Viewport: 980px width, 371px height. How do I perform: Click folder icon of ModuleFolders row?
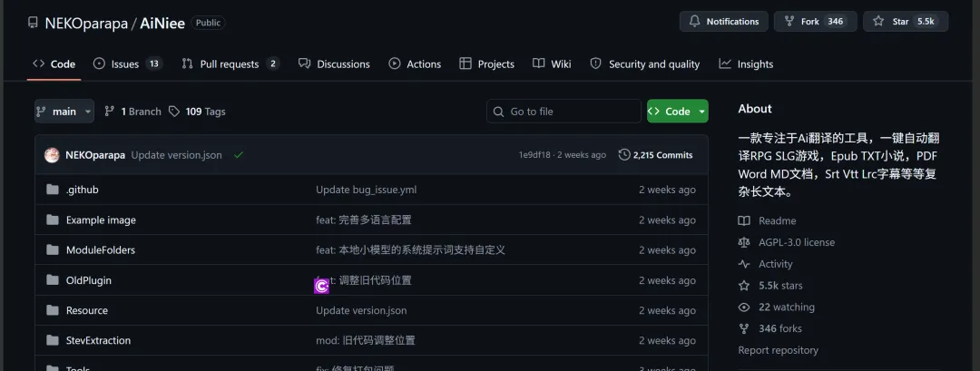click(53, 249)
